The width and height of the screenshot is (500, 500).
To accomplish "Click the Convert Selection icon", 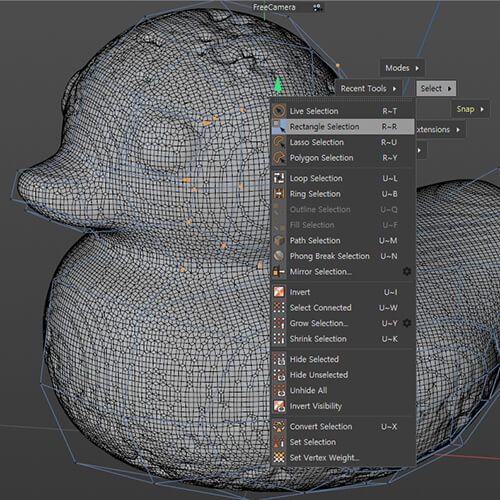I will click(279, 426).
